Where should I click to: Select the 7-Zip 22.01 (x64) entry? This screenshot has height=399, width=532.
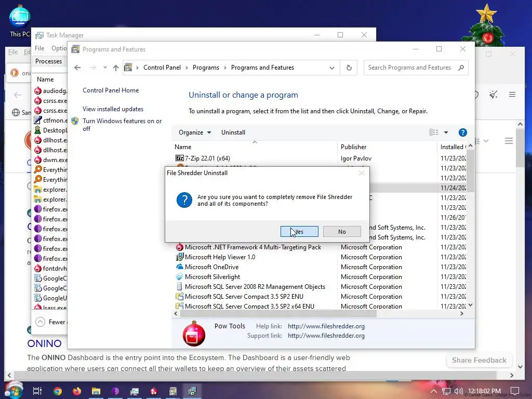click(x=207, y=158)
